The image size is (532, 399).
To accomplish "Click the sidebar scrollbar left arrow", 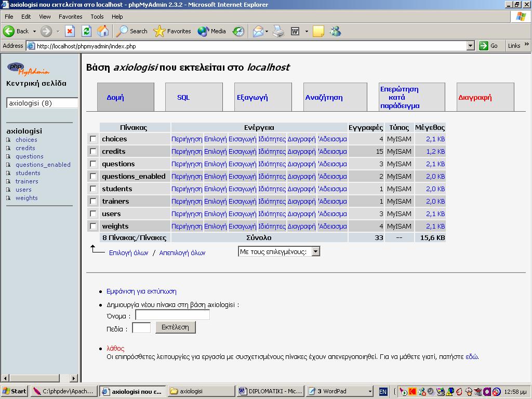I will point(5,378).
